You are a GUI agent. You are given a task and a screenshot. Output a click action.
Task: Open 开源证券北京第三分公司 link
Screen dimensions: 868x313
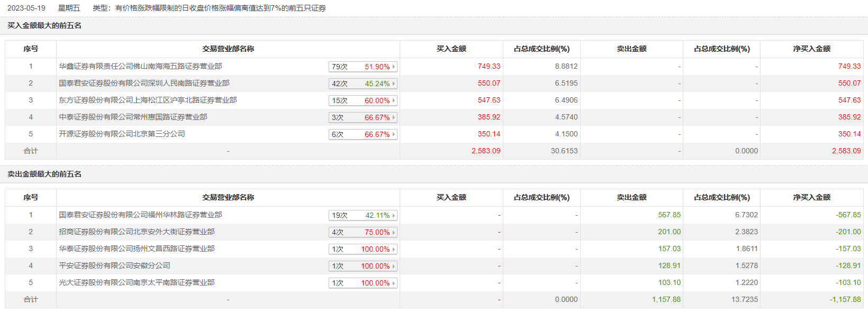(x=122, y=134)
